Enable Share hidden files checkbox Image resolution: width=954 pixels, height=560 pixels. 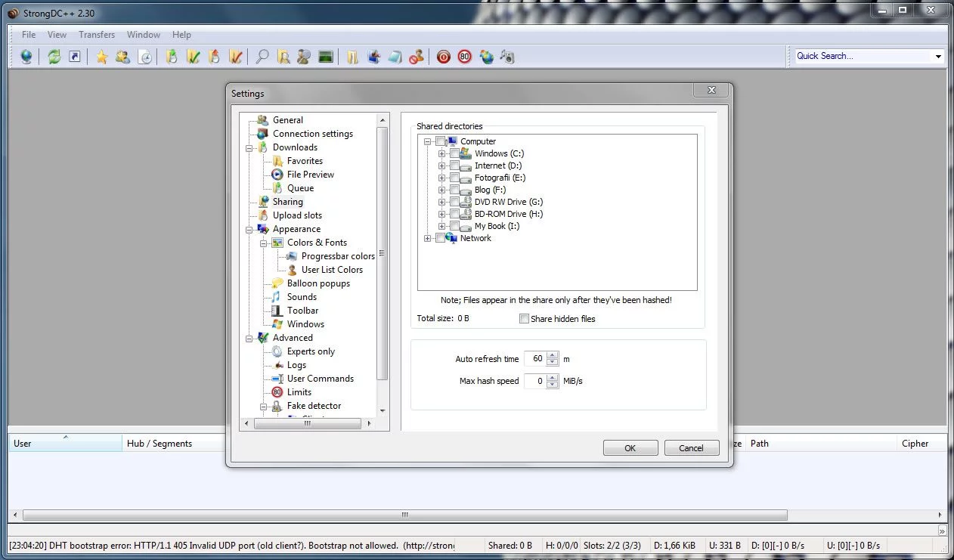click(524, 319)
